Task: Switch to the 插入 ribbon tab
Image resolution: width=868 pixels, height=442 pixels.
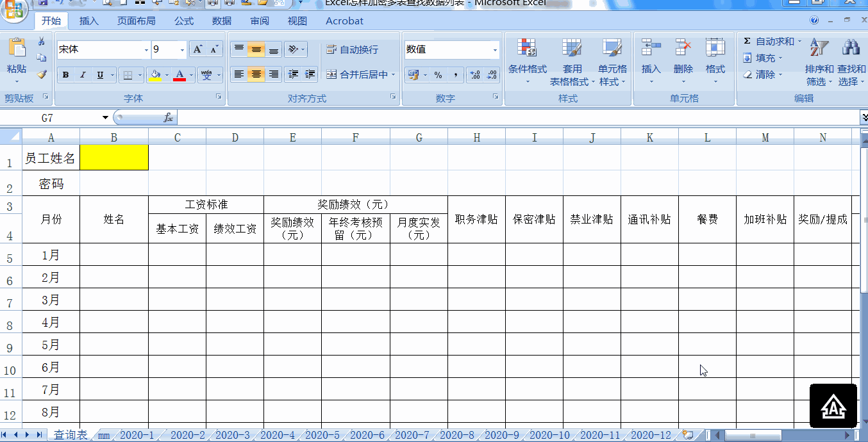Action: pos(88,20)
